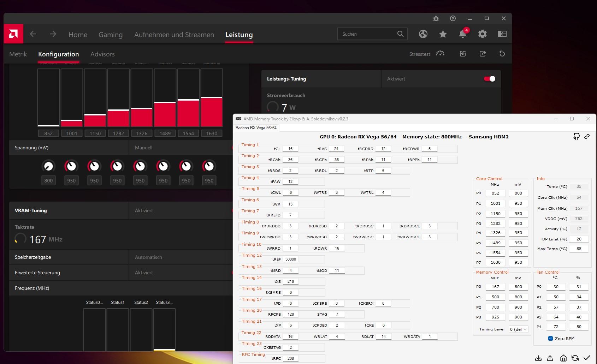The height and width of the screenshot is (364, 597).
Task: Select the Radeon RX Vega 56/64 tab
Action: point(256,128)
